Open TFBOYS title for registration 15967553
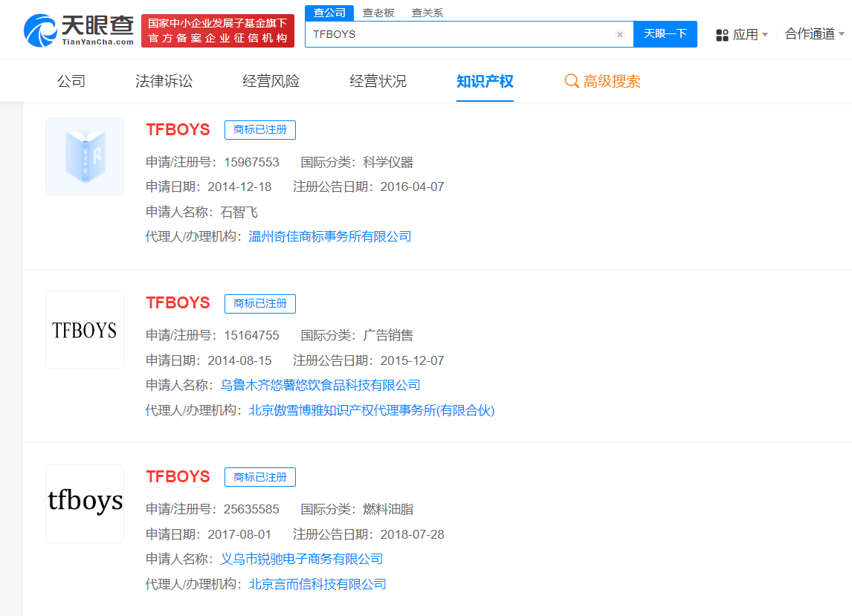The image size is (852, 616). tap(178, 130)
